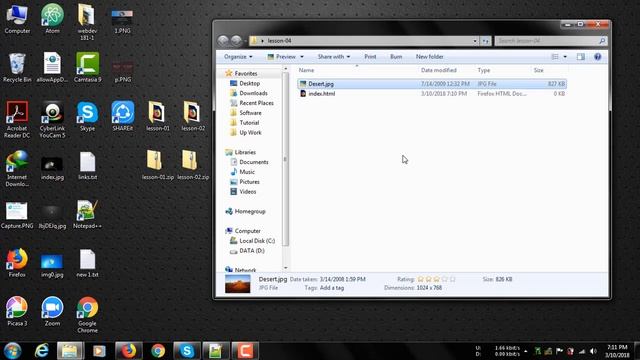Show hidden tray icons arrow

525,351
